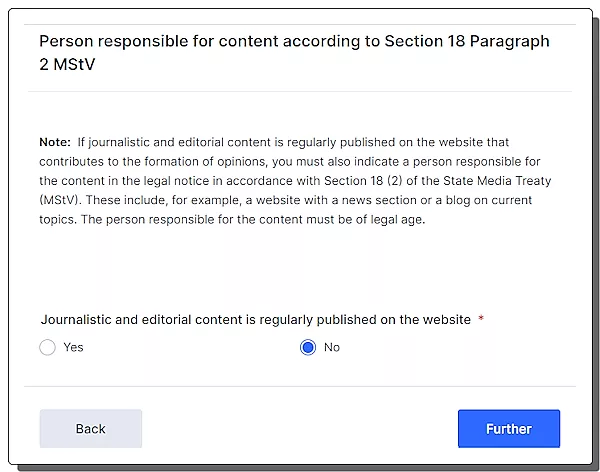Click the Back button

(x=90, y=429)
